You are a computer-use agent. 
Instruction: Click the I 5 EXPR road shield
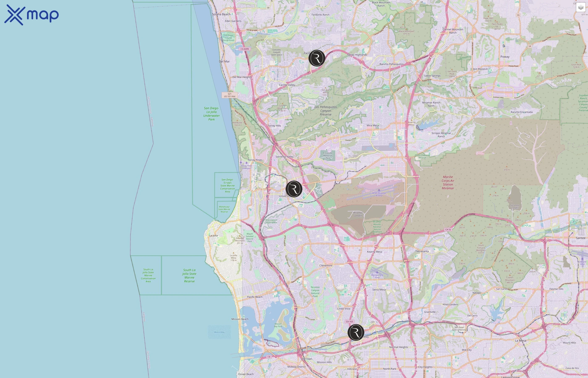click(x=244, y=49)
